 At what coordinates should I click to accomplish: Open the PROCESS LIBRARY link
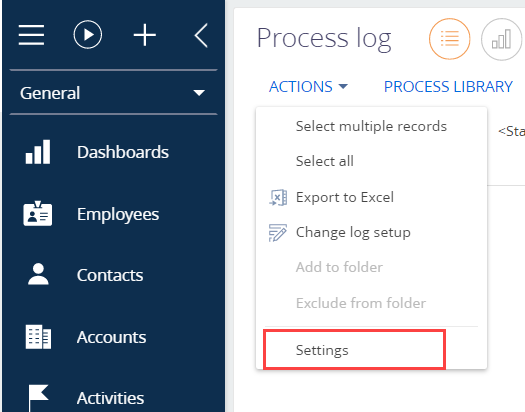pyautogui.click(x=448, y=87)
